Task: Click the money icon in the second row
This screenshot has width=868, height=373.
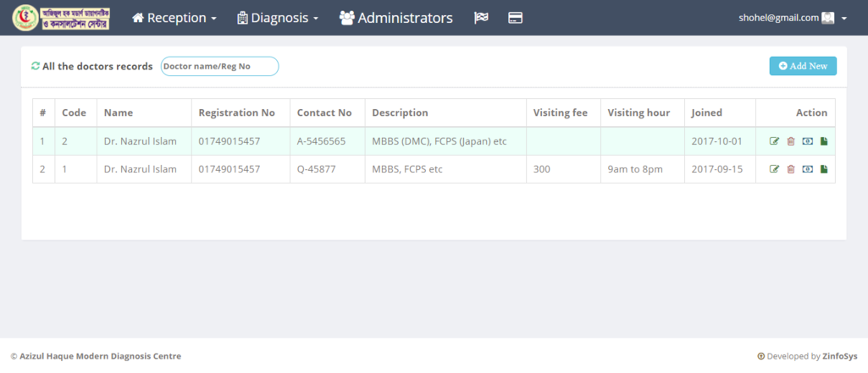Action: click(807, 169)
